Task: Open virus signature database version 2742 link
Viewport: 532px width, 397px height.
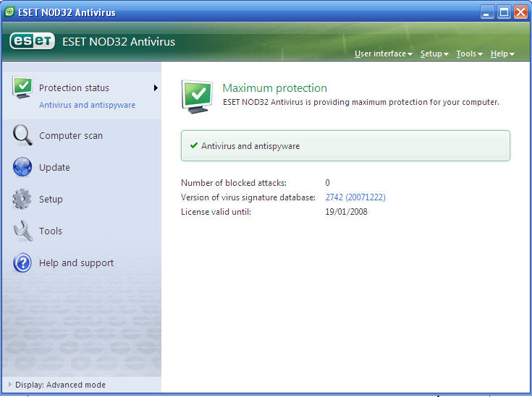Action: [x=355, y=197]
